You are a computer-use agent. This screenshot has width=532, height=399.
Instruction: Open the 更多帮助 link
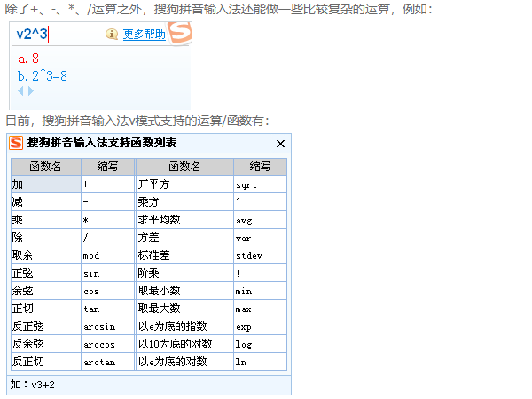pyautogui.click(x=144, y=35)
